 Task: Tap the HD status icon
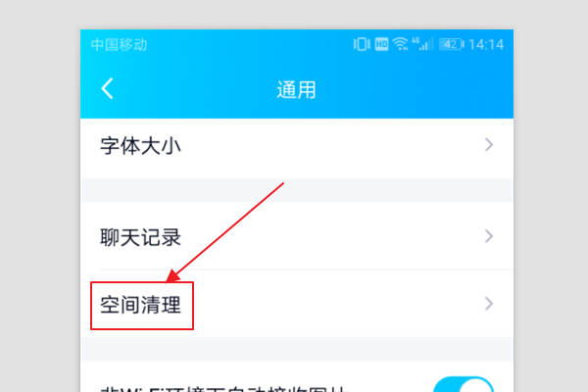(x=381, y=44)
